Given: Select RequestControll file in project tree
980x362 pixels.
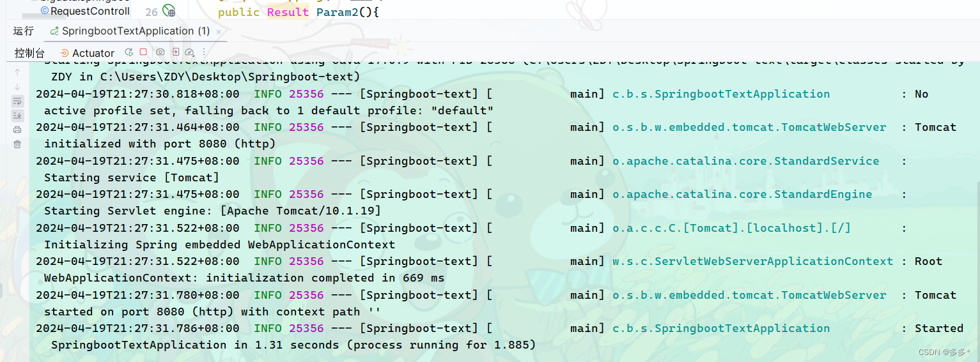Looking at the screenshot, I should 85,11.
